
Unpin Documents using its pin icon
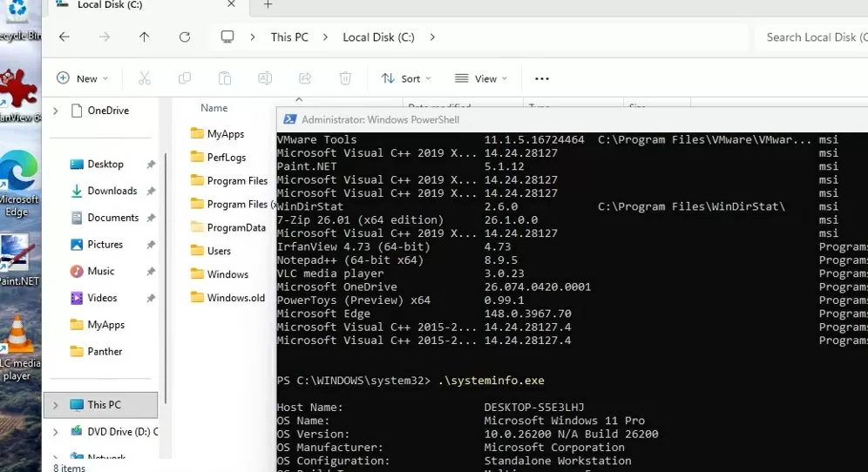click(x=151, y=218)
